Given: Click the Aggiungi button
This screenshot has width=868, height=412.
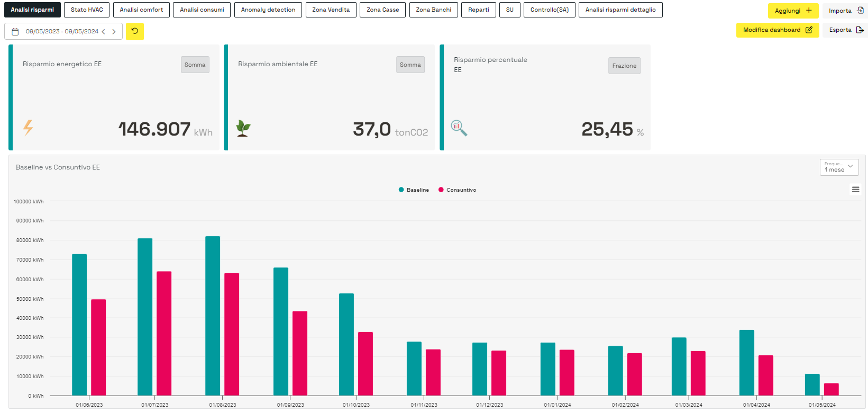Looking at the screenshot, I should [793, 11].
